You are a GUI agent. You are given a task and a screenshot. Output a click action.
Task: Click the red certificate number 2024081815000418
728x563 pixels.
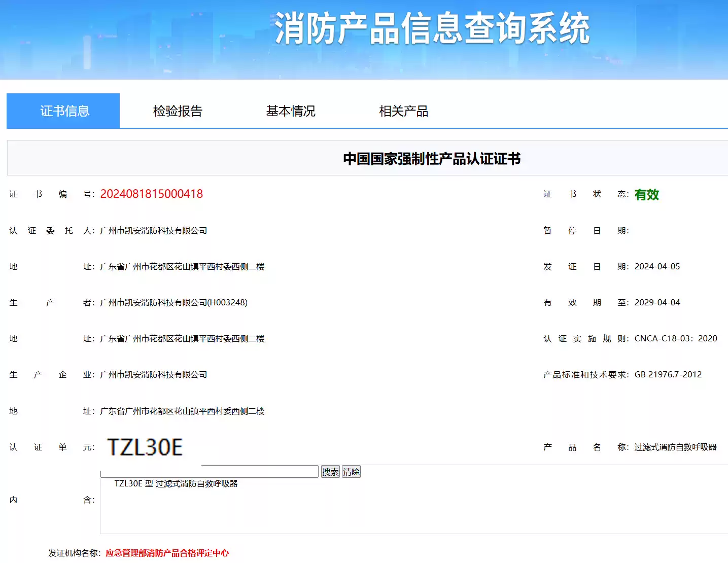(151, 194)
